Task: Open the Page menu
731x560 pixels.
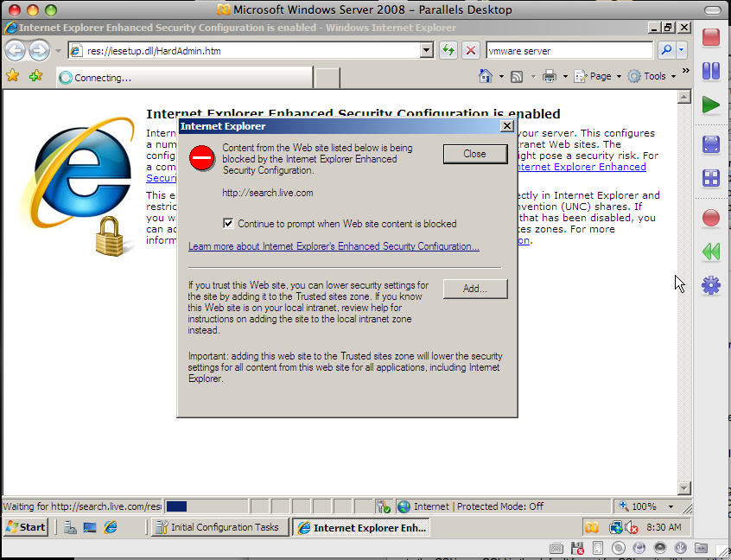Action: [598, 76]
